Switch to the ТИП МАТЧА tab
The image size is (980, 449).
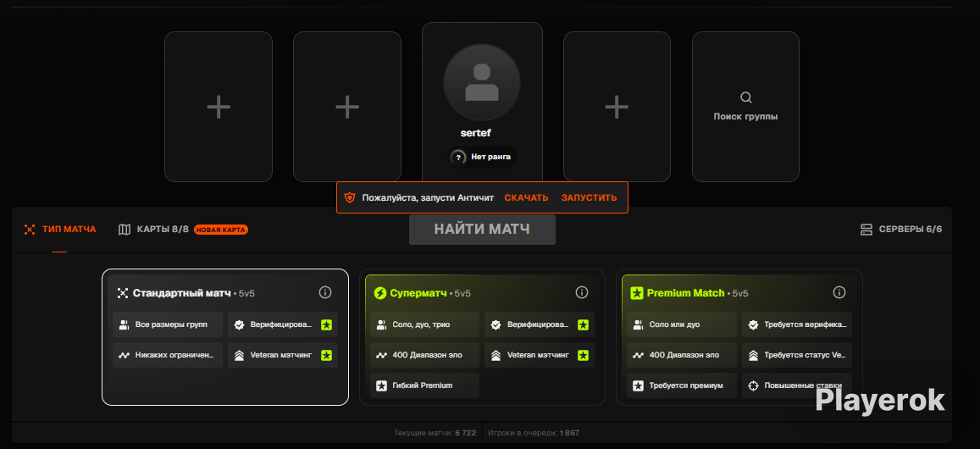(60, 230)
